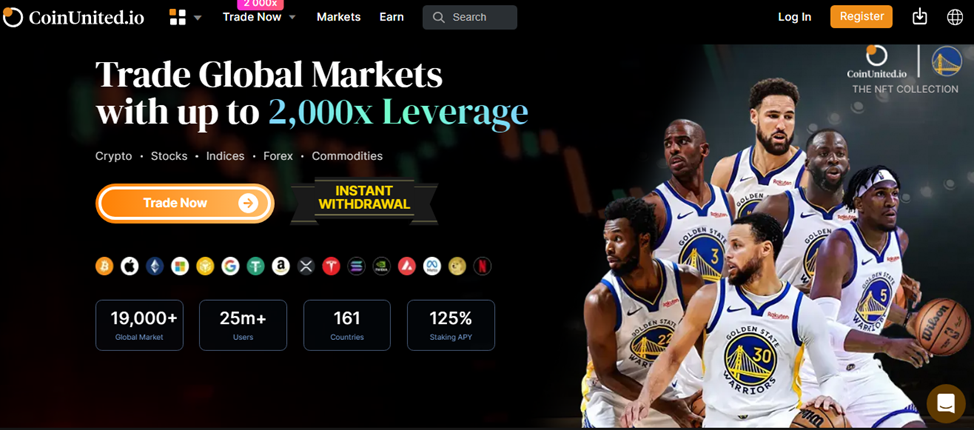The width and height of the screenshot is (974, 430).
Task: Click the CoinUnited.io logo in header
Action: [x=73, y=17]
